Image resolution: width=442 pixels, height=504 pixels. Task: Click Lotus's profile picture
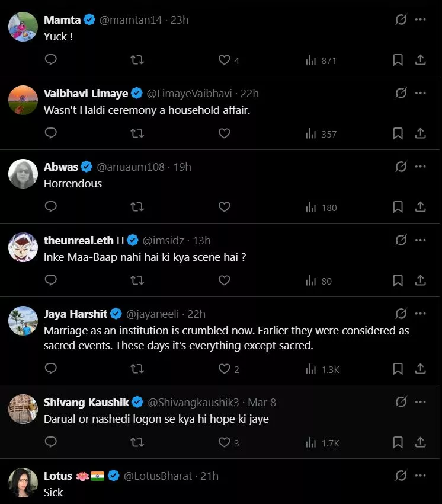23,482
